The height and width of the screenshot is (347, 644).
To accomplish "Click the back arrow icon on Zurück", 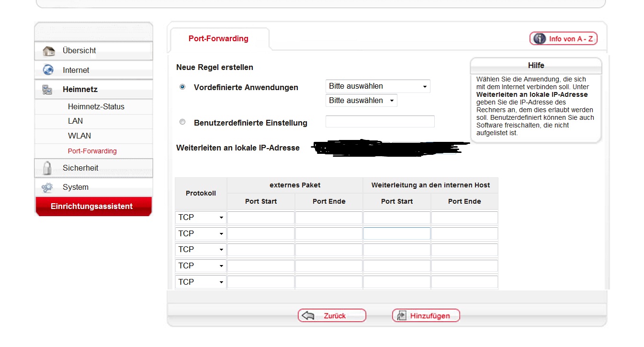I will 309,316.
